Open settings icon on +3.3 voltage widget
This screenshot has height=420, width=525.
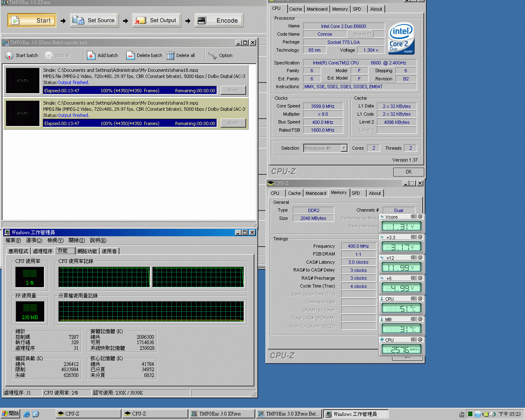coord(414,237)
